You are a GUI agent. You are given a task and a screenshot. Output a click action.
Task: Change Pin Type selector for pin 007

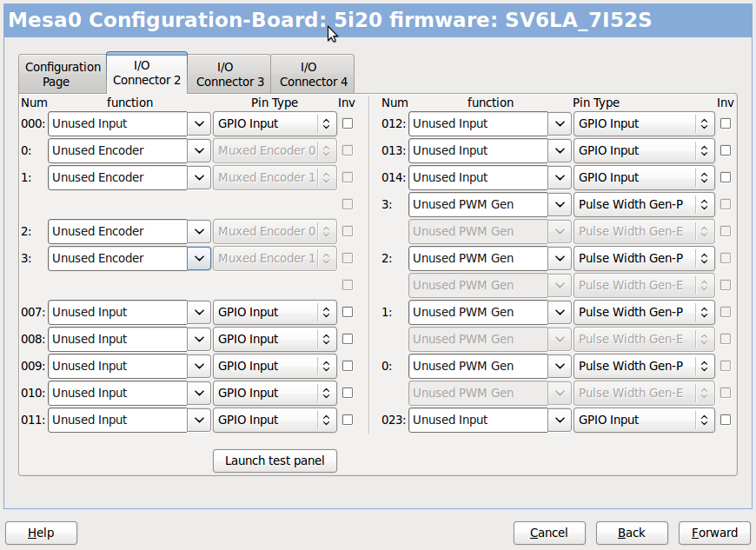(275, 312)
